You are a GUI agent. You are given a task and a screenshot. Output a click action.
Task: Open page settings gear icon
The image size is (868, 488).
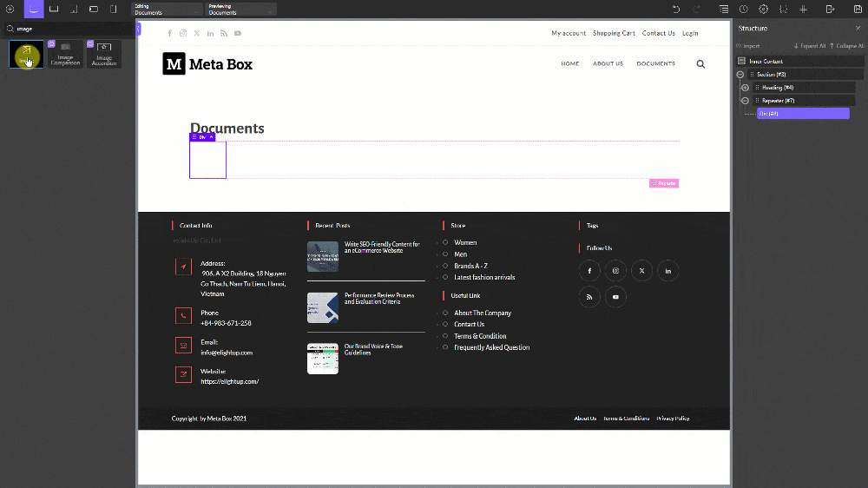764,9
